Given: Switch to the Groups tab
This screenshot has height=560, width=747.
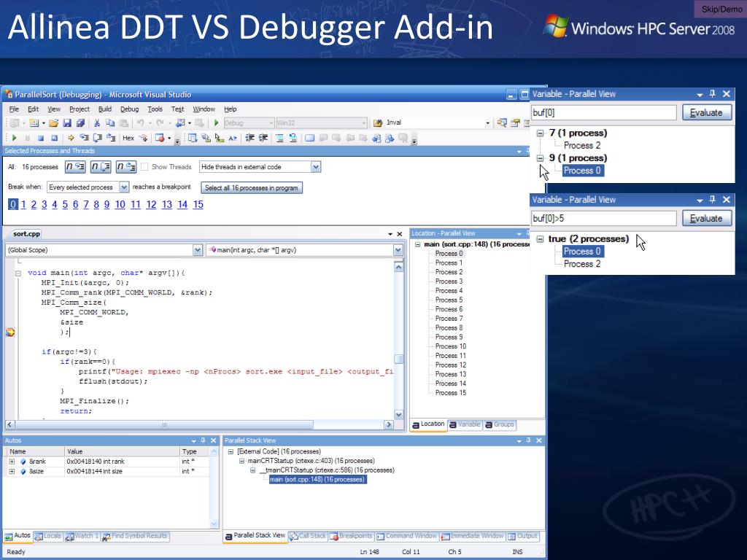Looking at the screenshot, I should (x=500, y=424).
